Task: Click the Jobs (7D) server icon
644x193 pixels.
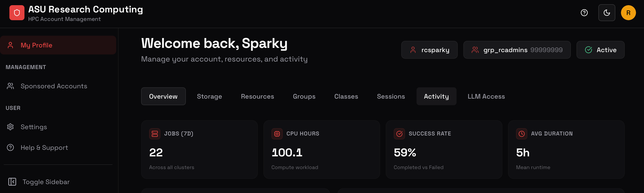Action: (x=155, y=134)
